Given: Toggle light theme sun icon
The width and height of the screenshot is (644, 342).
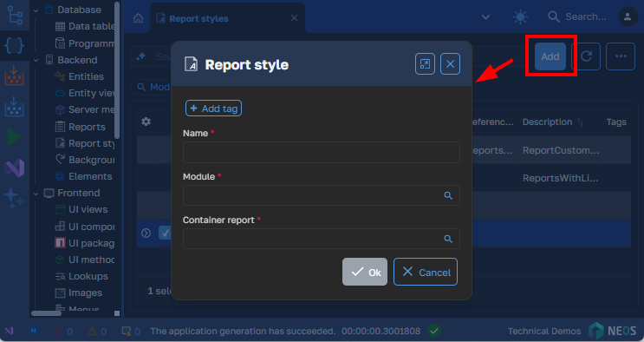Looking at the screenshot, I should [x=520, y=16].
